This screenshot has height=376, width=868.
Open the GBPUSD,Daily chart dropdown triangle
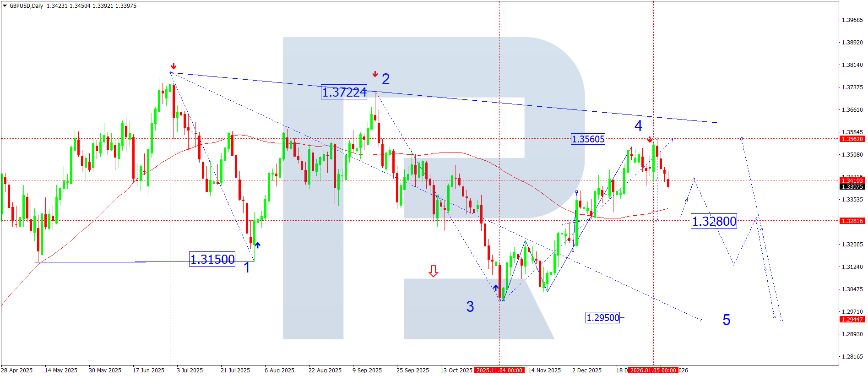coord(5,6)
